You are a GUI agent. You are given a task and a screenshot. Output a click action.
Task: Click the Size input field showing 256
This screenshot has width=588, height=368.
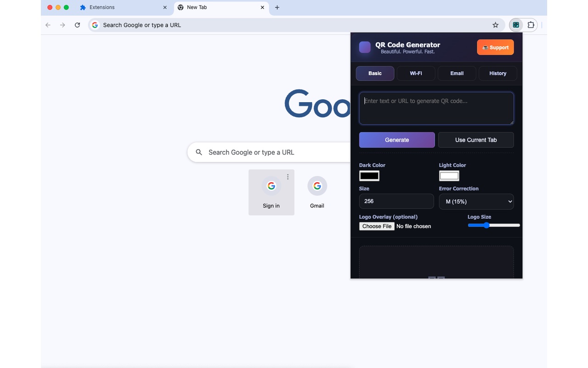(396, 201)
